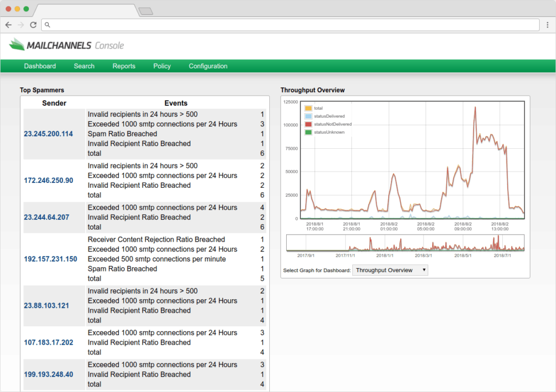
Task: View sender 192.157.231.150
Action: (50, 259)
